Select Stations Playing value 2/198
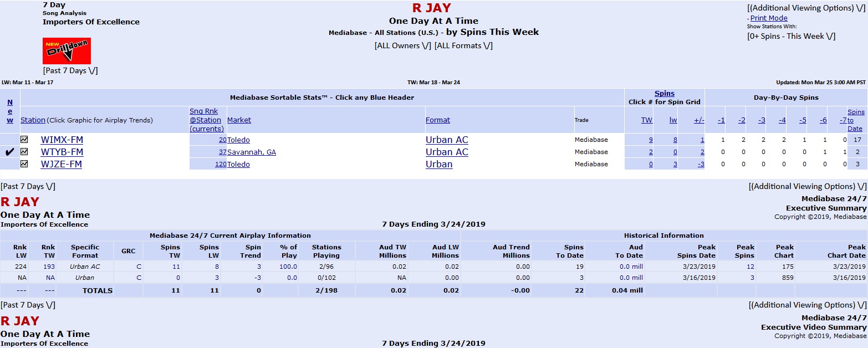 coord(327,290)
